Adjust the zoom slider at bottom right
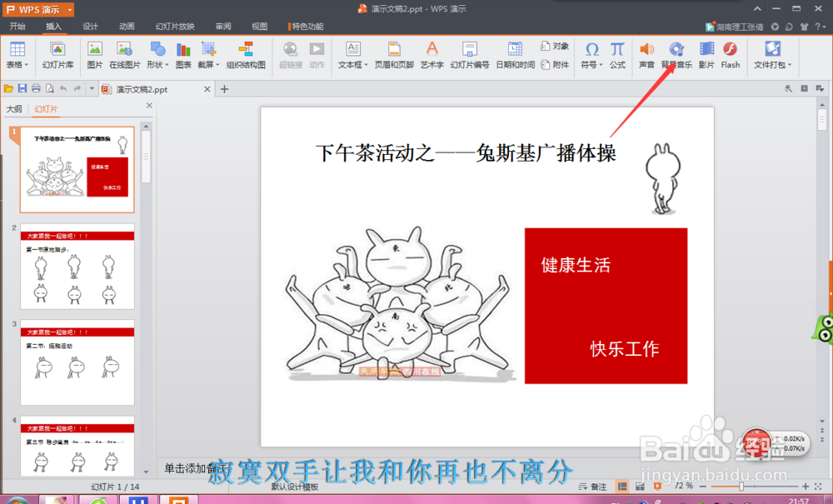 coord(742,486)
